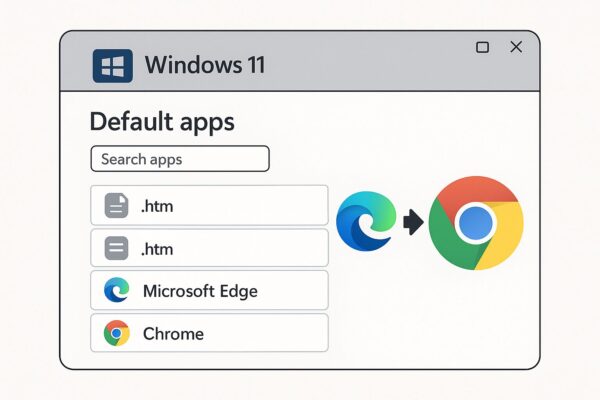The width and height of the screenshot is (600, 400).
Task: Click the document icon with folded corner
Action: pos(116,206)
